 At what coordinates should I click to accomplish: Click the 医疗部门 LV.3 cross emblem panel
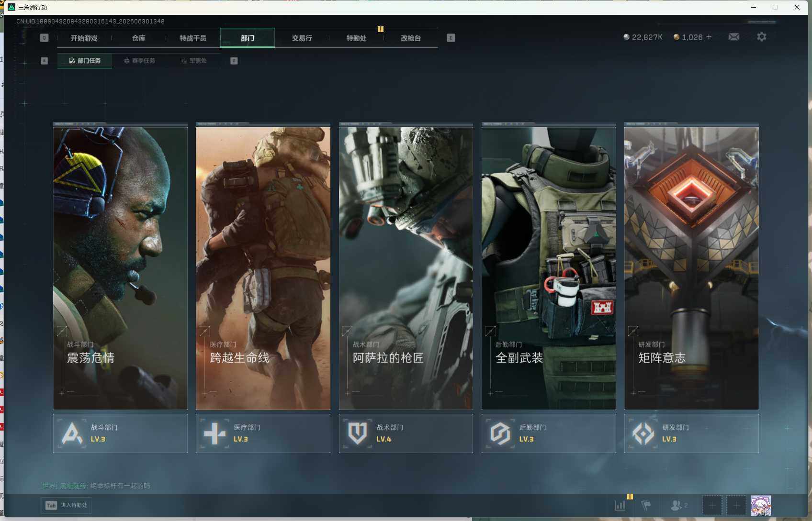coord(263,433)
